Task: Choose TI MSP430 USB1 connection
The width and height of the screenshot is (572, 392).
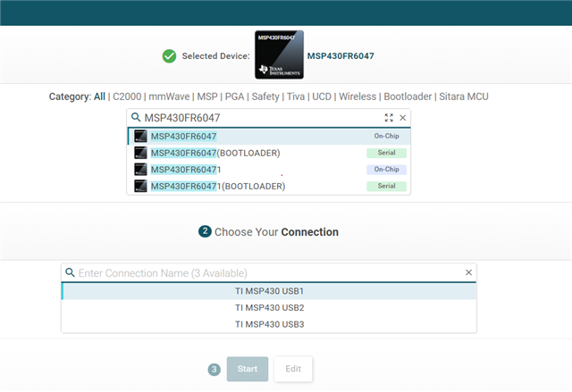Action: click(x=269, y=291)
